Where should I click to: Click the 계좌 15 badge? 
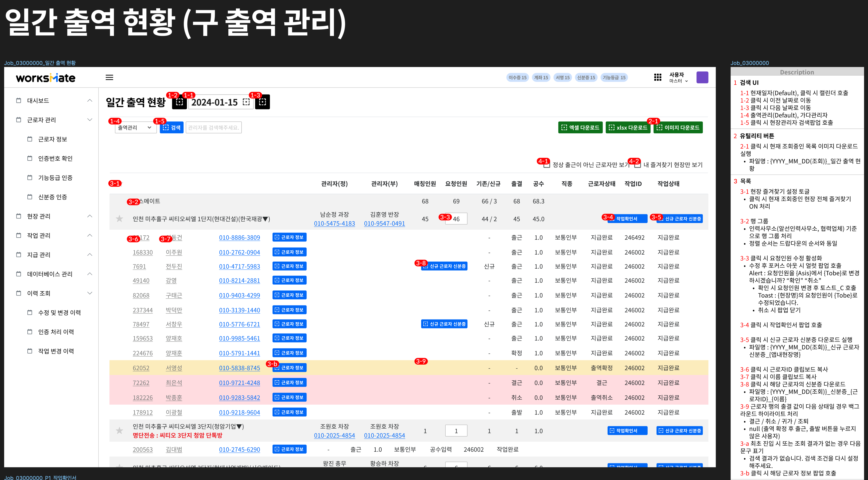tap(541, 78)
